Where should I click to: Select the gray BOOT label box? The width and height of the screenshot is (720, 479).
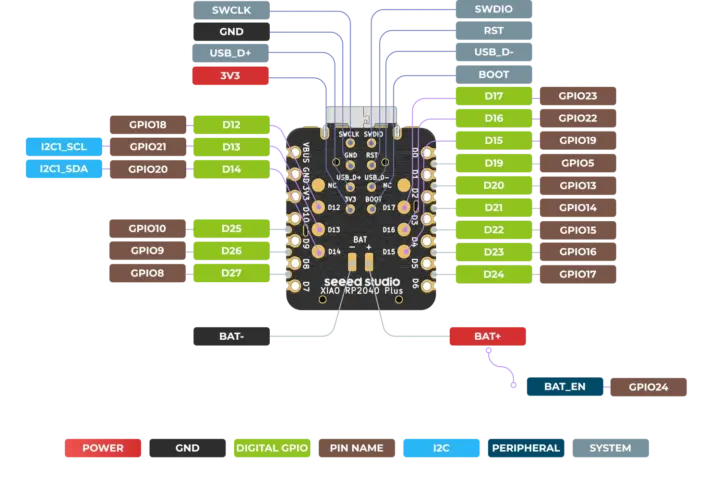(494, 74)
